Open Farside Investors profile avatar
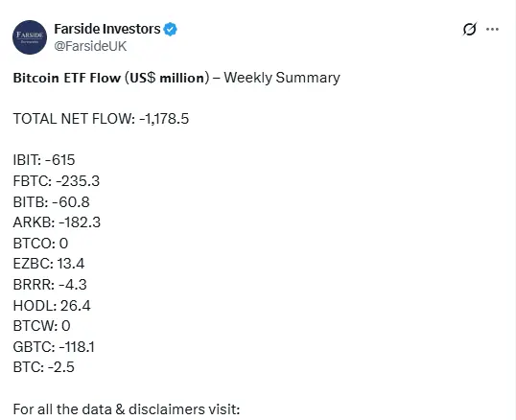The width and height of the screenshot is (516, 420). [x=30, y=37]
